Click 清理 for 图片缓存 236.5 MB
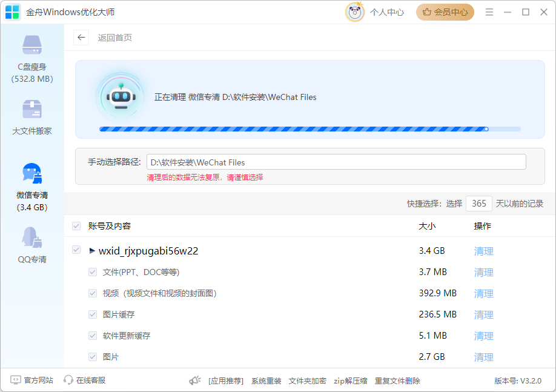Viewport: 556px width, 392px height. pos(484,314)
